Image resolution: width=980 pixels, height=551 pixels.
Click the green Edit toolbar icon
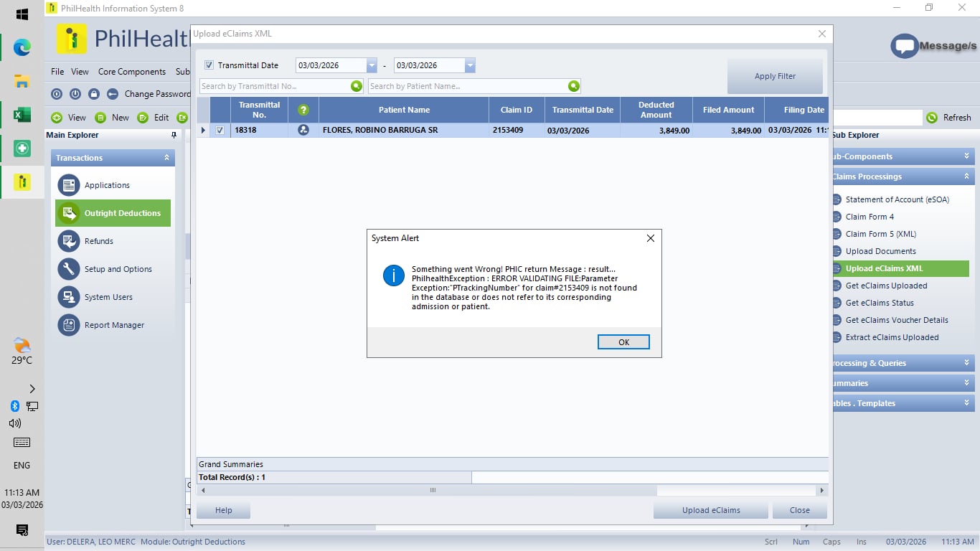[x=143, y=118]
